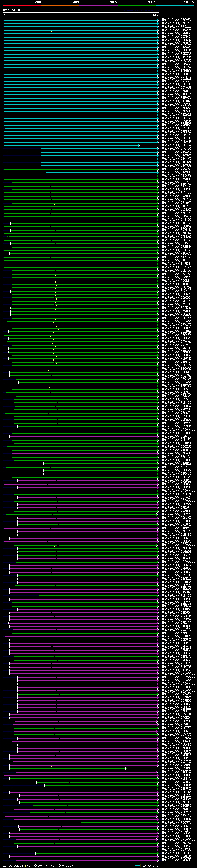The image size is (197, 868).
Task: Select hit label UniRef100_D0CIR1
Action: [176, 301]
